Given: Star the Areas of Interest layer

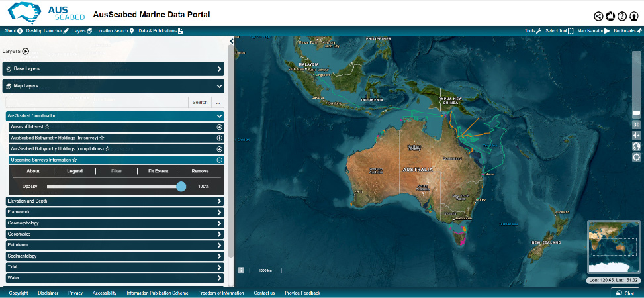Looking at the screenshot, I should click(x=47, y=126).
